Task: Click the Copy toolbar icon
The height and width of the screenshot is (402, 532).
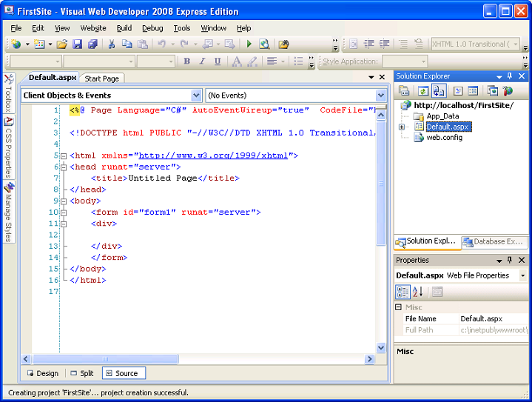Action: [127, 44]
